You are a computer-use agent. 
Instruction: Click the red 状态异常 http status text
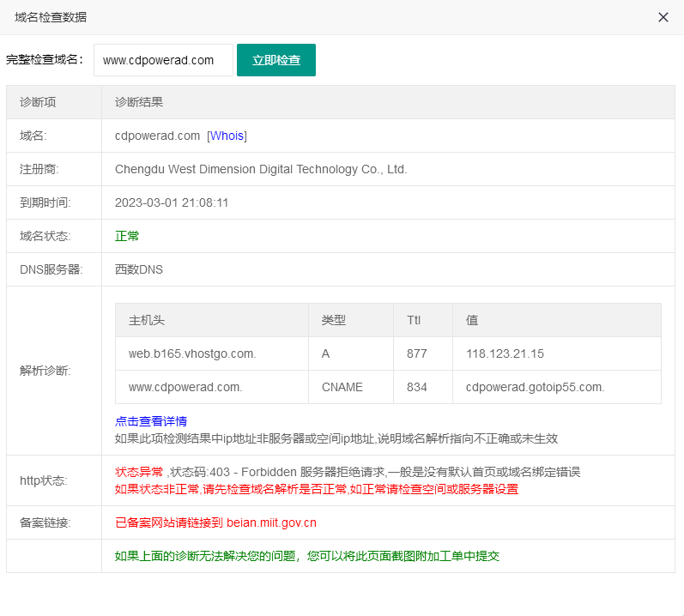[x=139, y=472]
